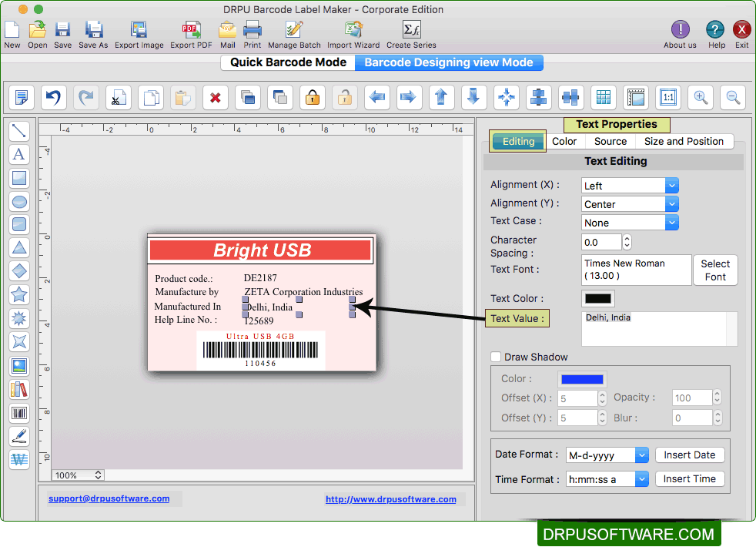Switch to the Color tab
The width and height of the screenshot is (756, 547).
pos(564,141)
